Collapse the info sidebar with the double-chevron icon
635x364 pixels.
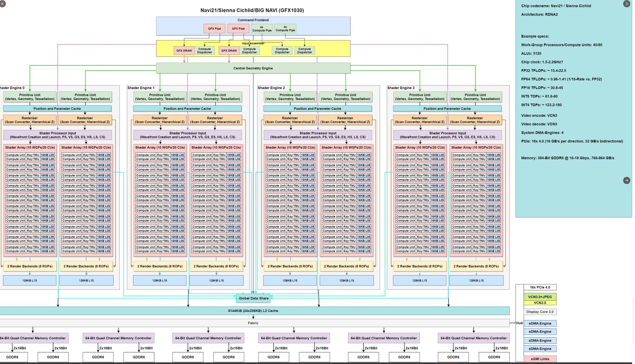coord(627,4)
